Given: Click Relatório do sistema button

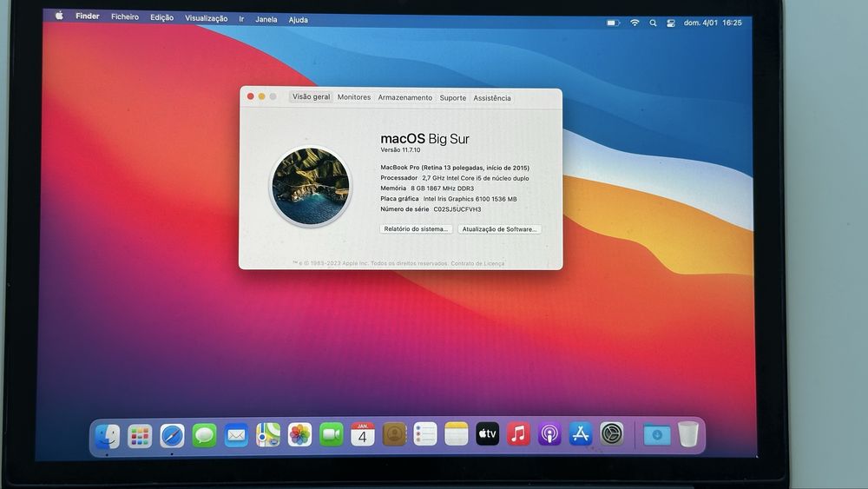Looking at the screenshot, I should click(416, 228).
